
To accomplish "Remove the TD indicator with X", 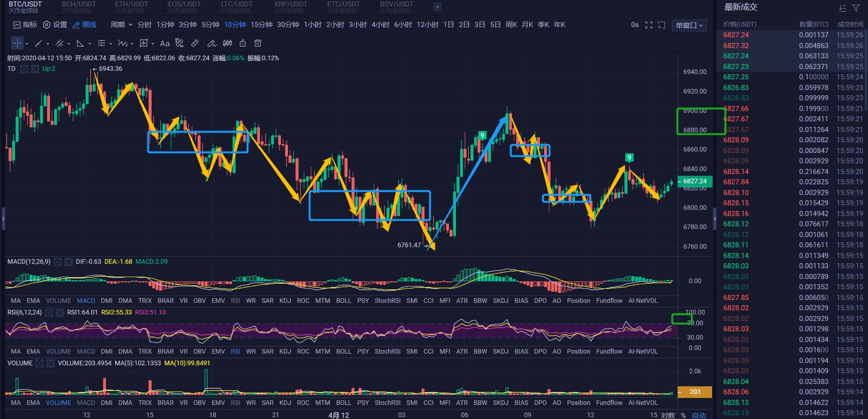I will [x=35, y=69].
